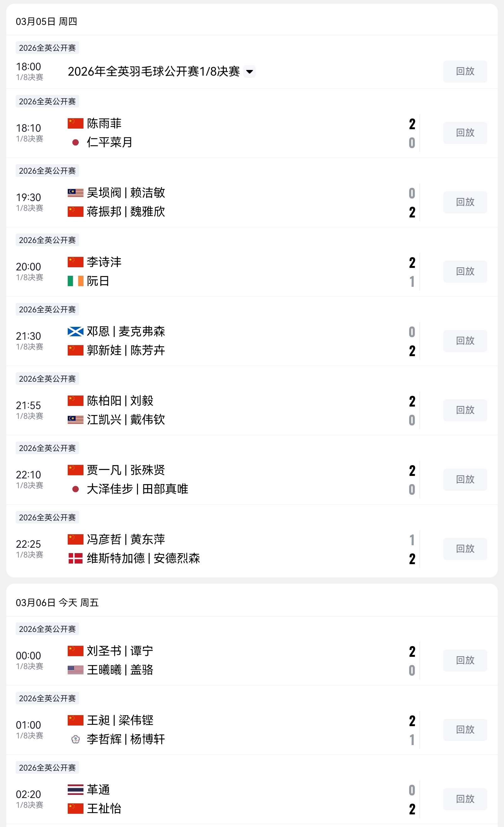Click Thailand flag next to 革通
Image resolution: width=504 pixels, height=827 pixels.
(75, 789)
